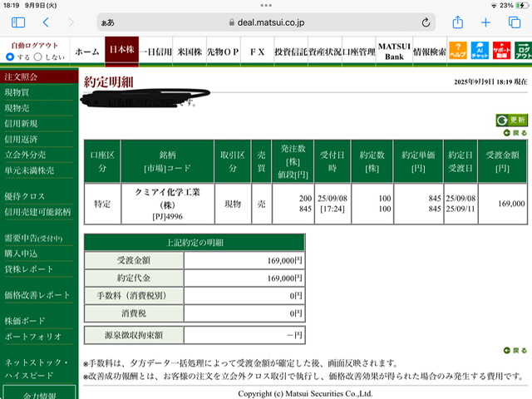
Task: Open the 情報検索 tab
Action: tap(430, 52)
